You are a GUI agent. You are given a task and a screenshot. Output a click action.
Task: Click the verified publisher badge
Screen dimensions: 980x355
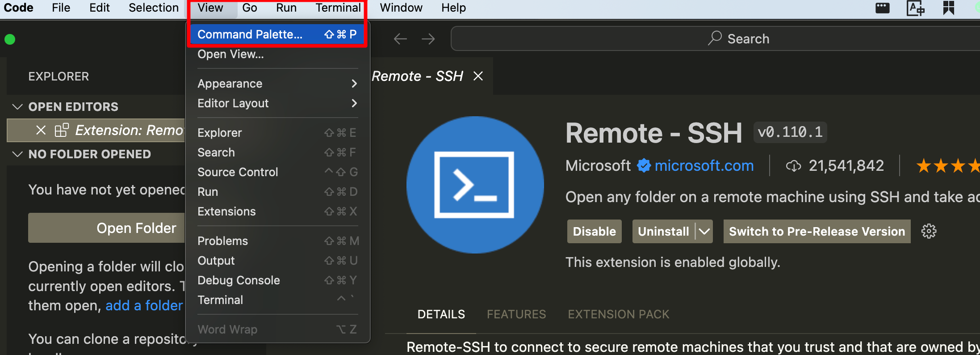644,166
